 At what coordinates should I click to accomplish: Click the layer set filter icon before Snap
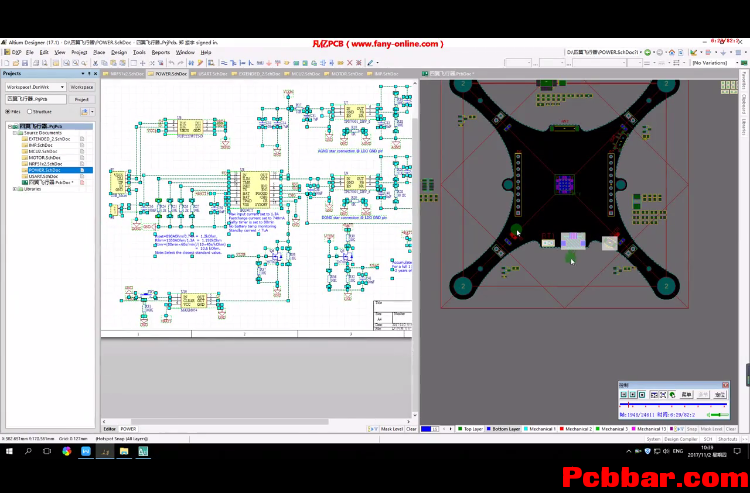[679, 429]
